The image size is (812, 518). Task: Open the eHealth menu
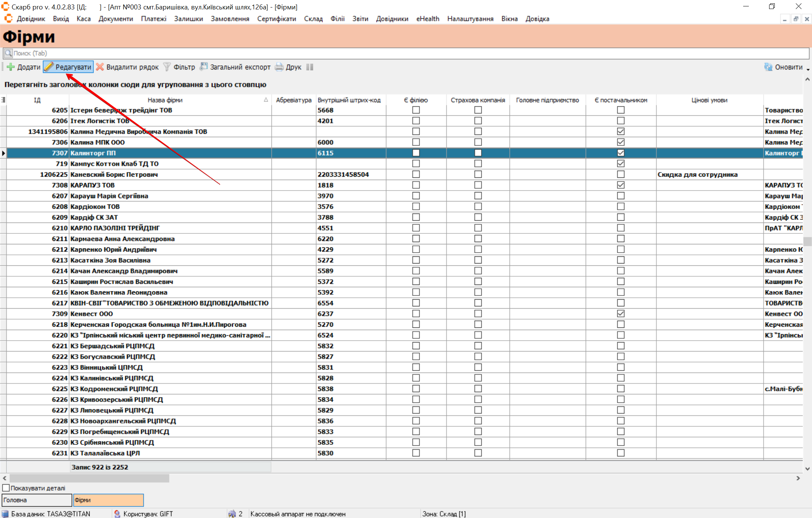[428, 19]
